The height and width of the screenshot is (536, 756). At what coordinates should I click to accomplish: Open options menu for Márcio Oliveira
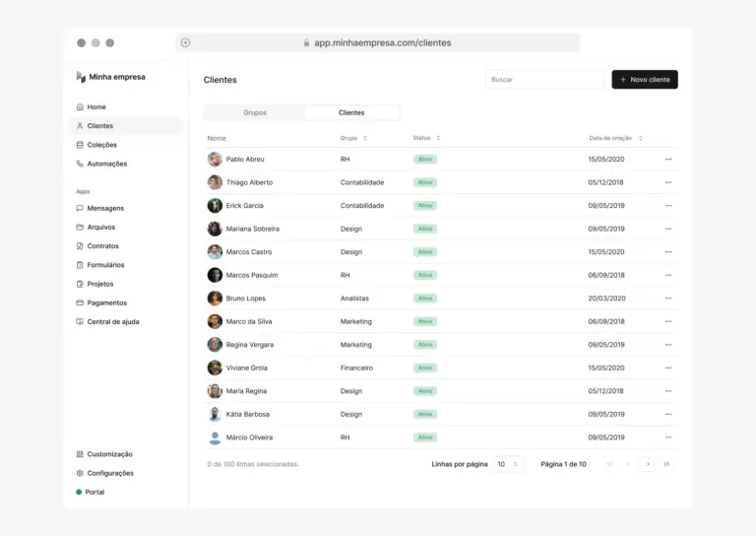coord(668,437)
